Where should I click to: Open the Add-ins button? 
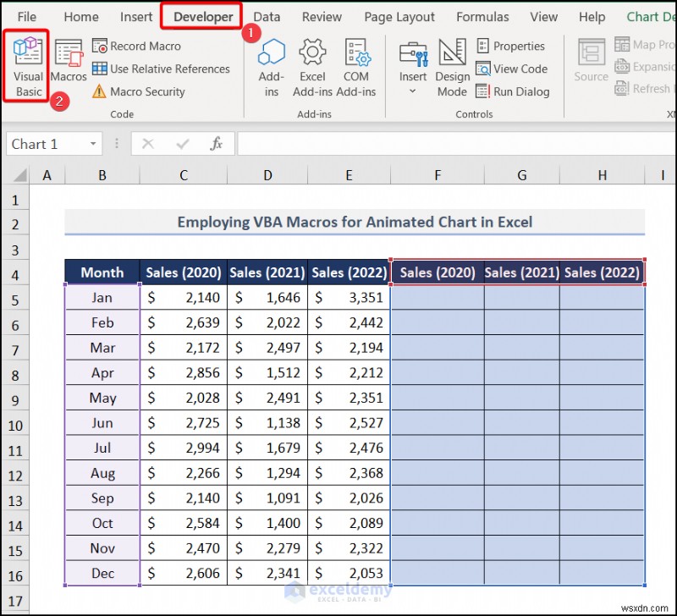[271, 68]
